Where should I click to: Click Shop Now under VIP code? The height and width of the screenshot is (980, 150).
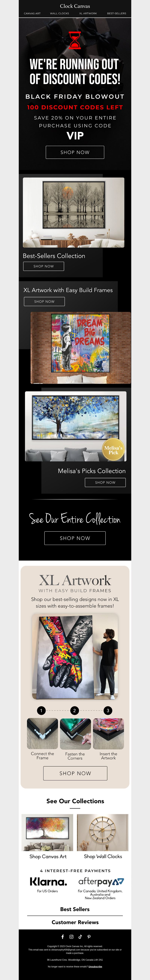[75, 152]
